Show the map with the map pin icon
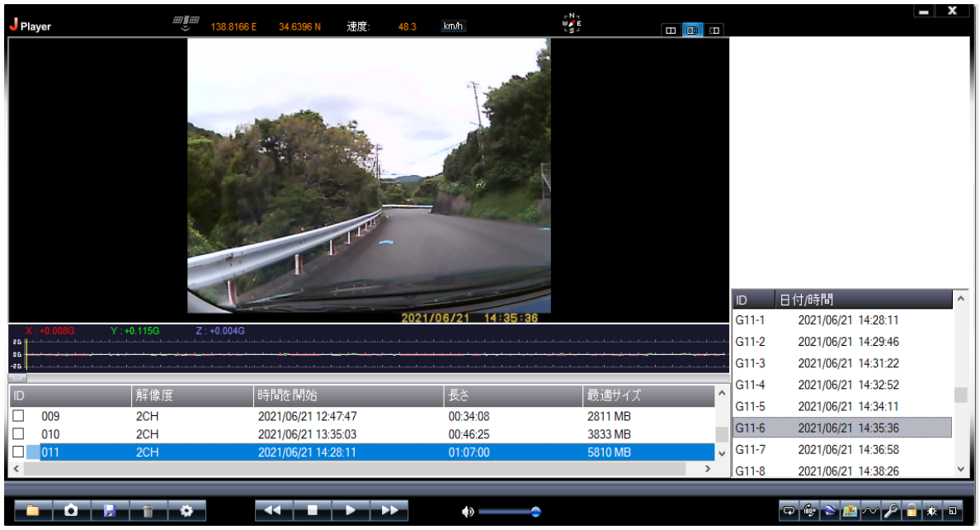980x530 pixels. (850, 511)
